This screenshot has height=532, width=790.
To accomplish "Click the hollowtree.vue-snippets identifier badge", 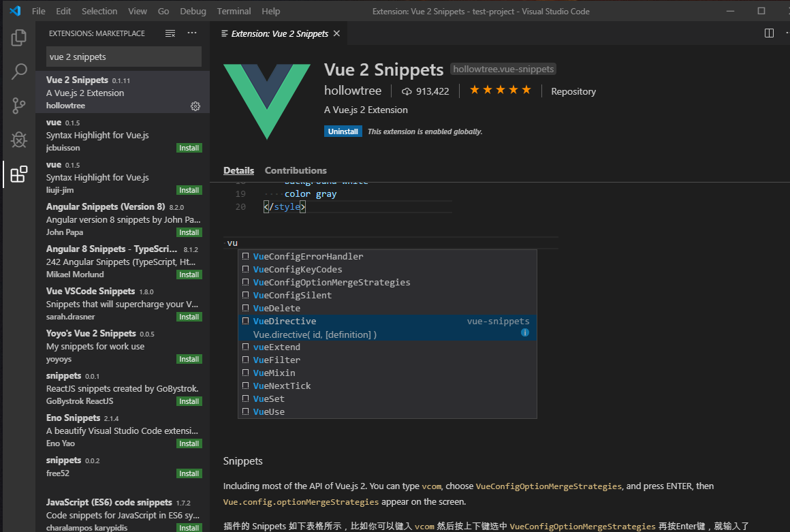I will click(x=503, y=69).
